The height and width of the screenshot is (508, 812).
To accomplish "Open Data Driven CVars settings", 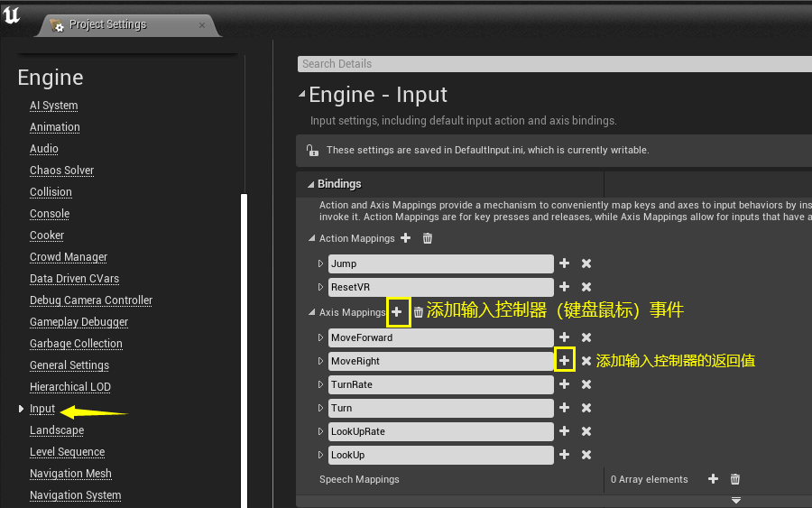I will coord(75,279).
